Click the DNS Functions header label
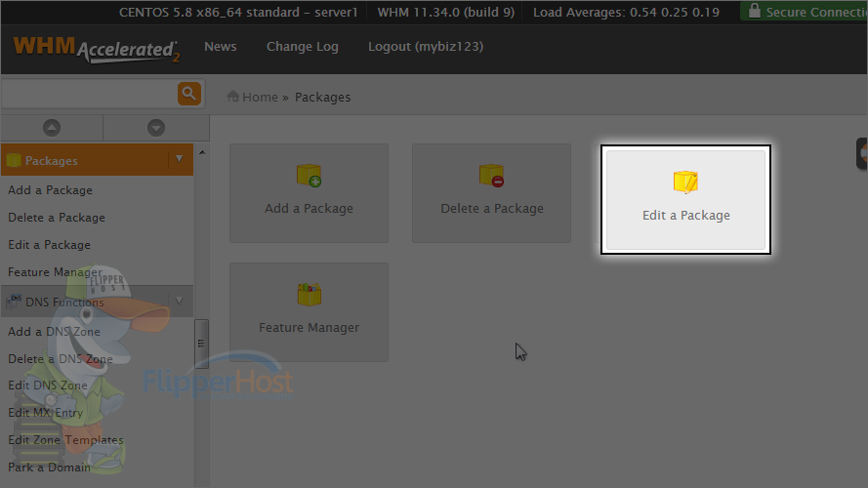The image size is (868, 488). pos(64,303)
